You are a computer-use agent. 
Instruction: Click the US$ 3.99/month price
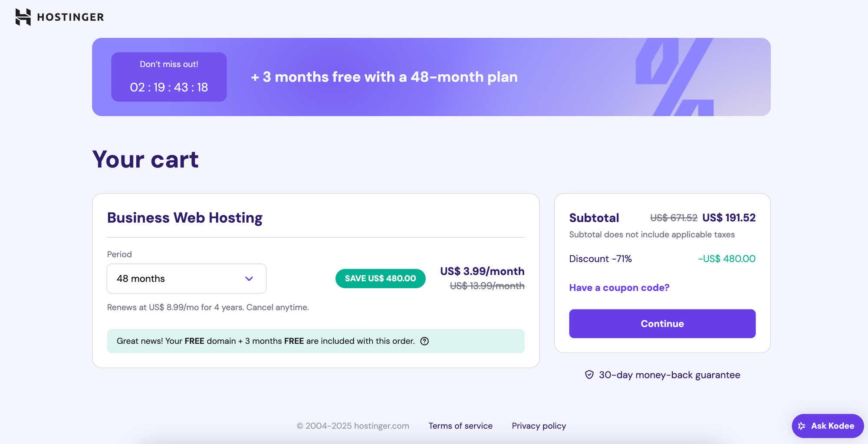coord(482,271)
